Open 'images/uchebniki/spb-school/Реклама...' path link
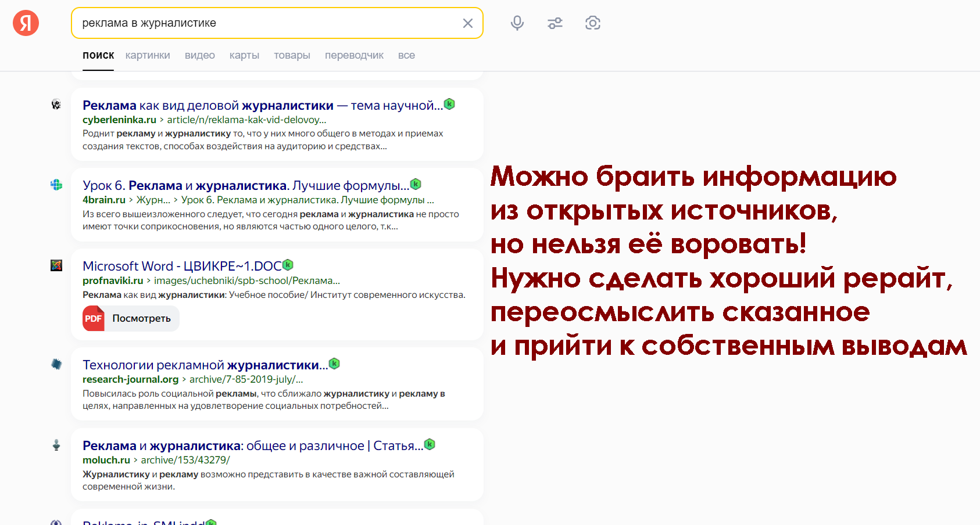This screenshot has width=980, height=525. click(x=247, y=281)
